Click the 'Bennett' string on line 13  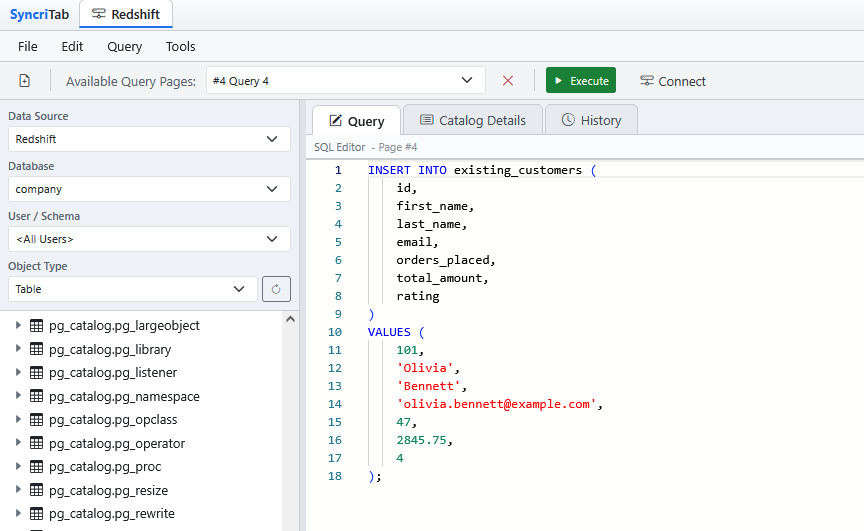coord(428,386)
